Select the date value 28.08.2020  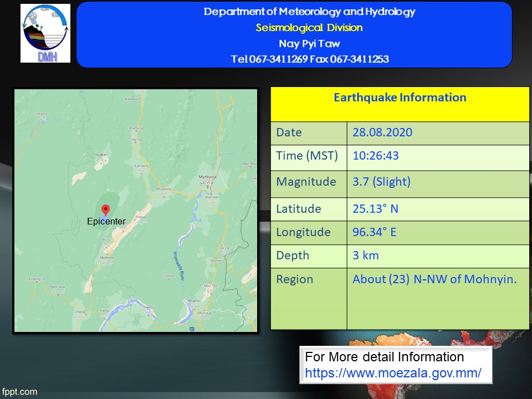tap(382, 132)
